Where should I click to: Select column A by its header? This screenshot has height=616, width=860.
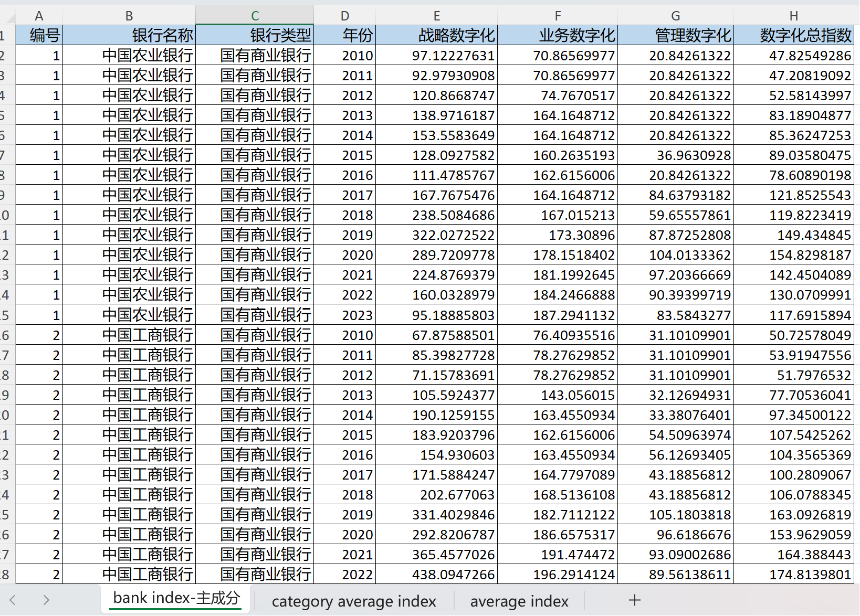click(x=39, y=16)
